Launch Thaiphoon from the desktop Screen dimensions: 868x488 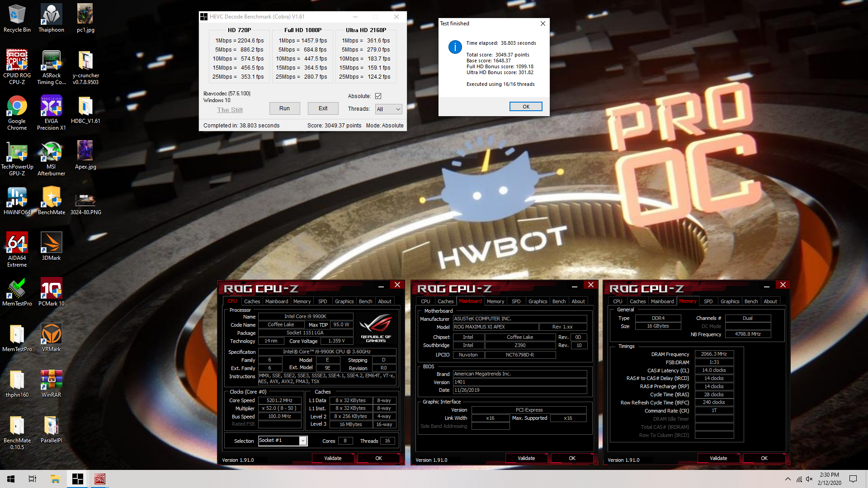pos(51,18)
